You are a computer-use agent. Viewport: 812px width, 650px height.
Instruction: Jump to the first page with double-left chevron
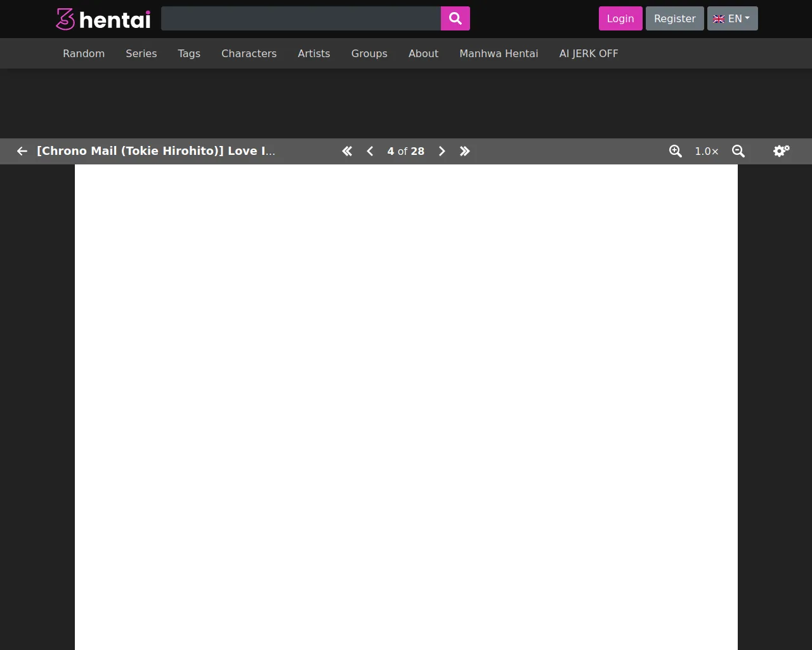(347, 151)
